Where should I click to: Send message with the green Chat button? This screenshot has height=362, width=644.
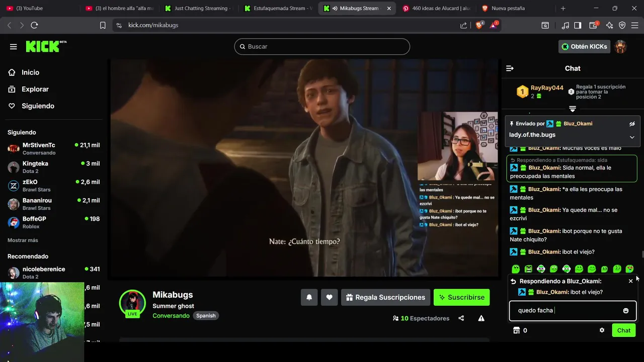[x=624, y=330]
